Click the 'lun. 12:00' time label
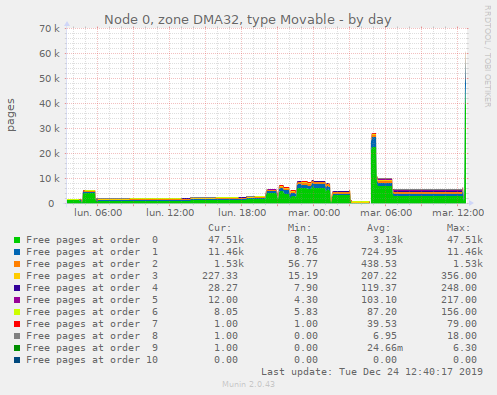This screenshot has height=395, width=497. coord(170,213)
